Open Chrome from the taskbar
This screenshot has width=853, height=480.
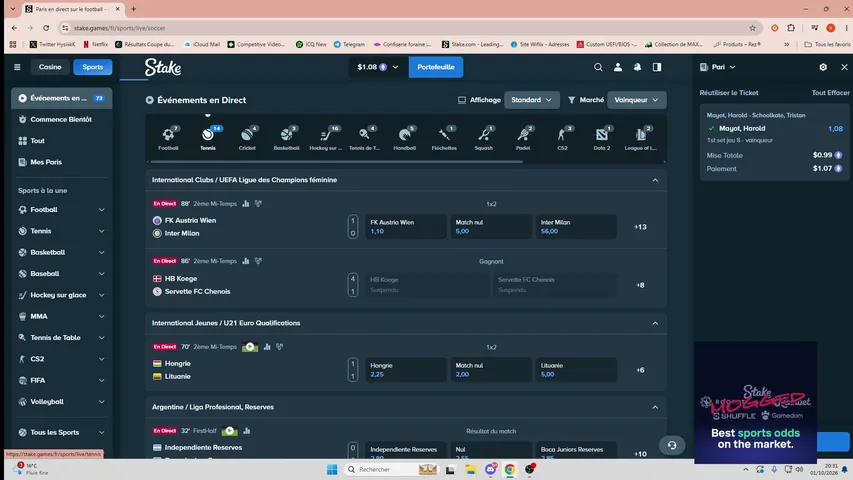point(510,469)
